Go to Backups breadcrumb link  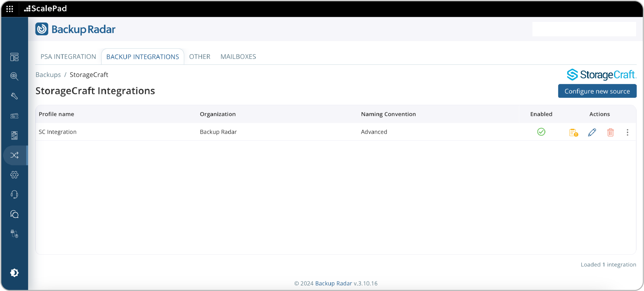48,75
